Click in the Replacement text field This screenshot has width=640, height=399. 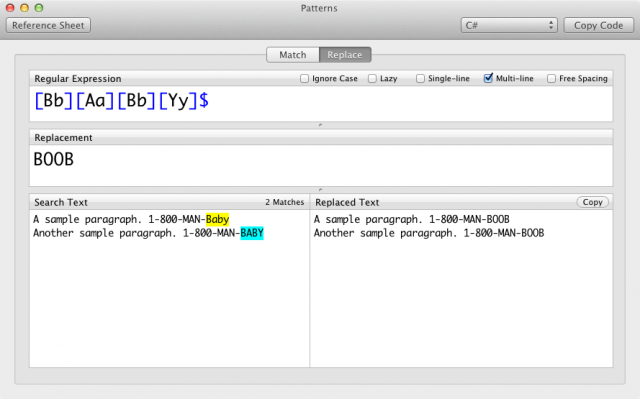point(321,165)
